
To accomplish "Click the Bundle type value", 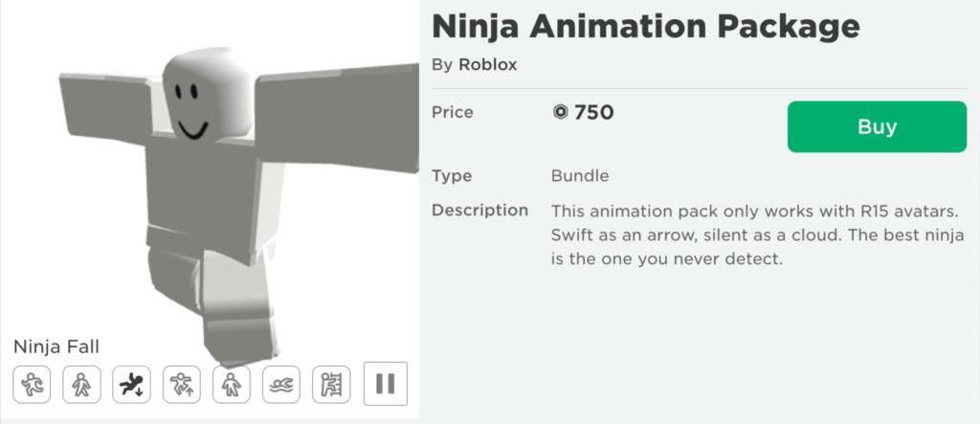I will pyautogui.click(x=580, y=176).
